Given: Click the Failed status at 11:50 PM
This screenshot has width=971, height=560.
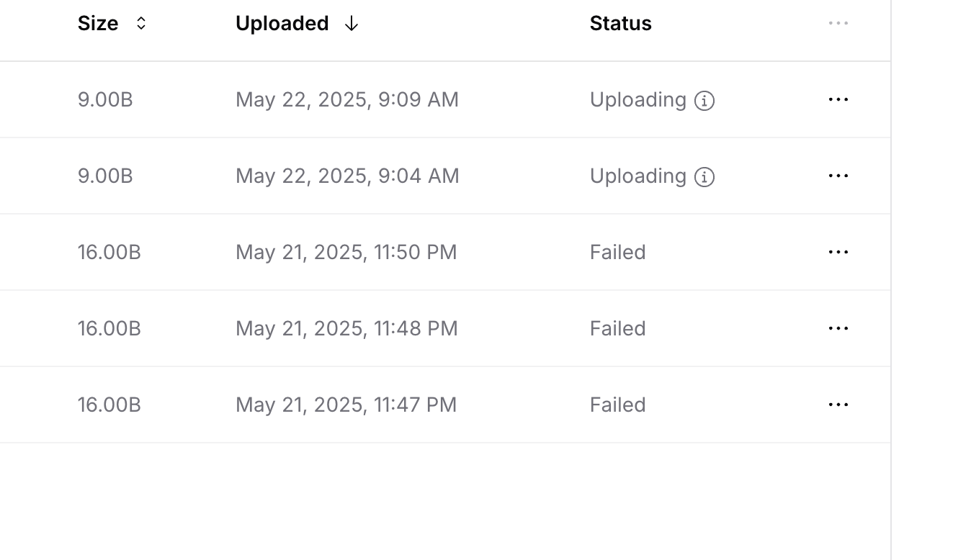Looking at the screenshot, I should [x=617, y=252].
